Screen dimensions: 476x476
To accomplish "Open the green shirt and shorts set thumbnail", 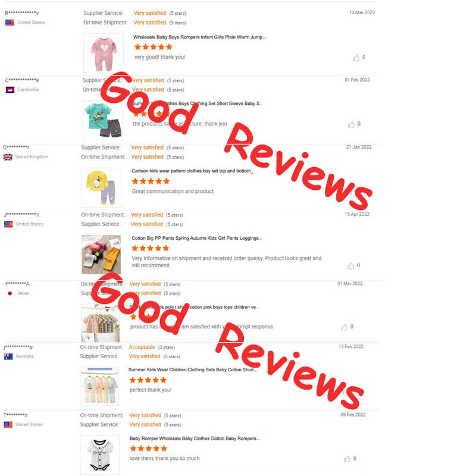I will [102, 120].
